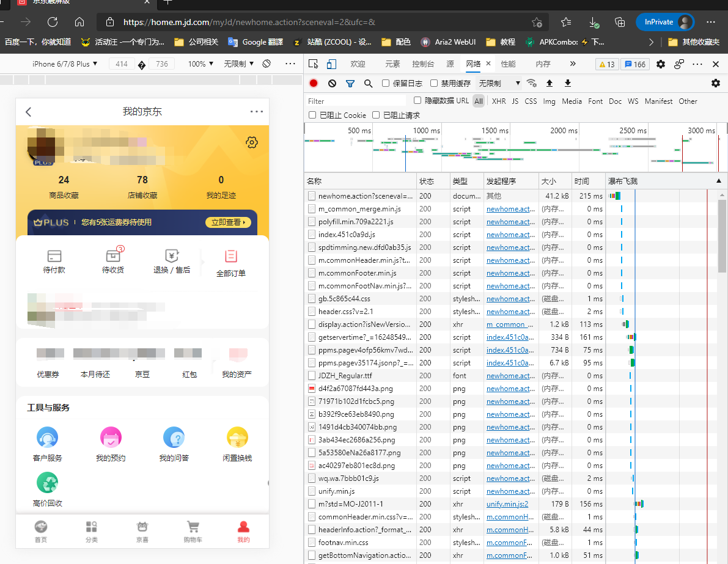The height and width of the screenshot is (564, 728).
Task: Switch to the 元素 DevTools tab
Action: point(392,64)
